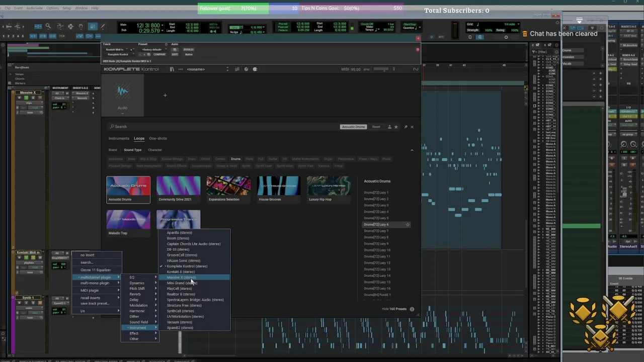Favorite the Drums[72] Lazy 6 preset

[x=408, y=224]
